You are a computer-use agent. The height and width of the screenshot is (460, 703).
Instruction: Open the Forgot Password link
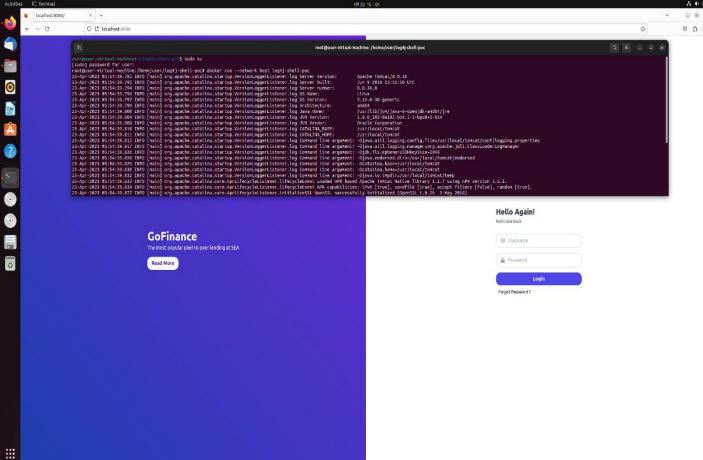click(x=514, y=292)
